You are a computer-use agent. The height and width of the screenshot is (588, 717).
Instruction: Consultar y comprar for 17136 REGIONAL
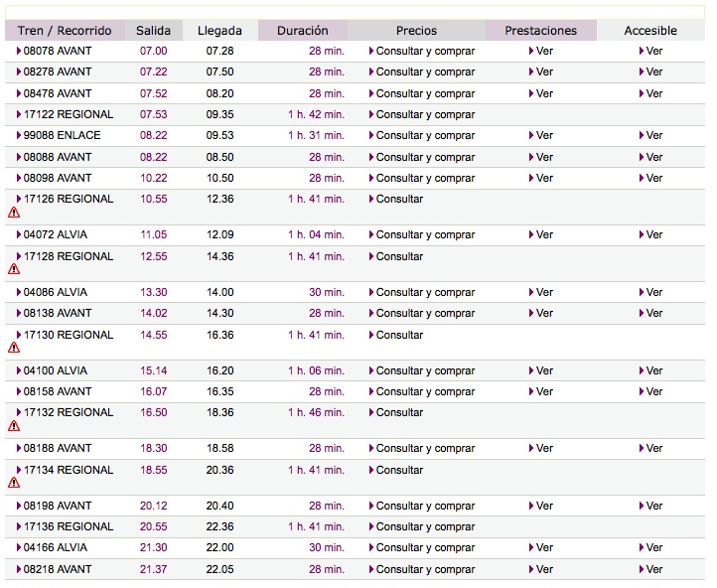(x=424, y=527)
